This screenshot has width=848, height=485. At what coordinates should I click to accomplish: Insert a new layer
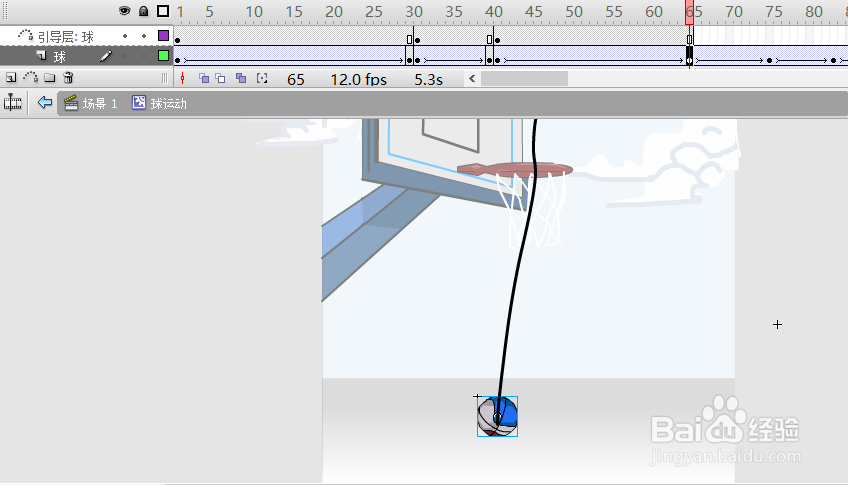pos(11,78)
